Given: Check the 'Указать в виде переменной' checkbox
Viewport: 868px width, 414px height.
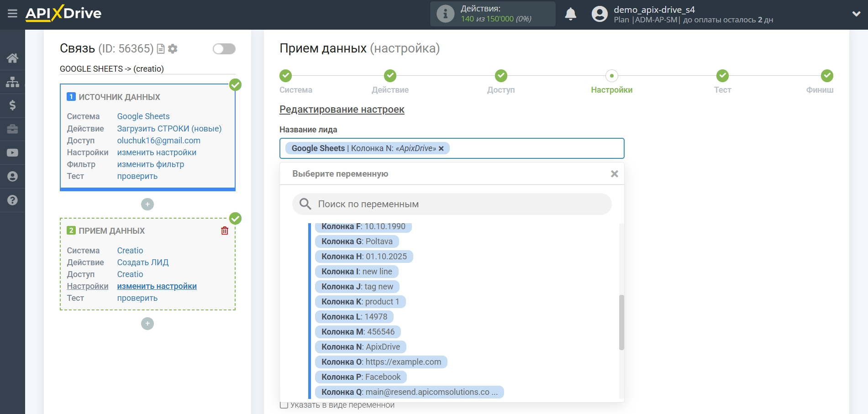Looking at the screenshot, I should (x=284, y=405).
